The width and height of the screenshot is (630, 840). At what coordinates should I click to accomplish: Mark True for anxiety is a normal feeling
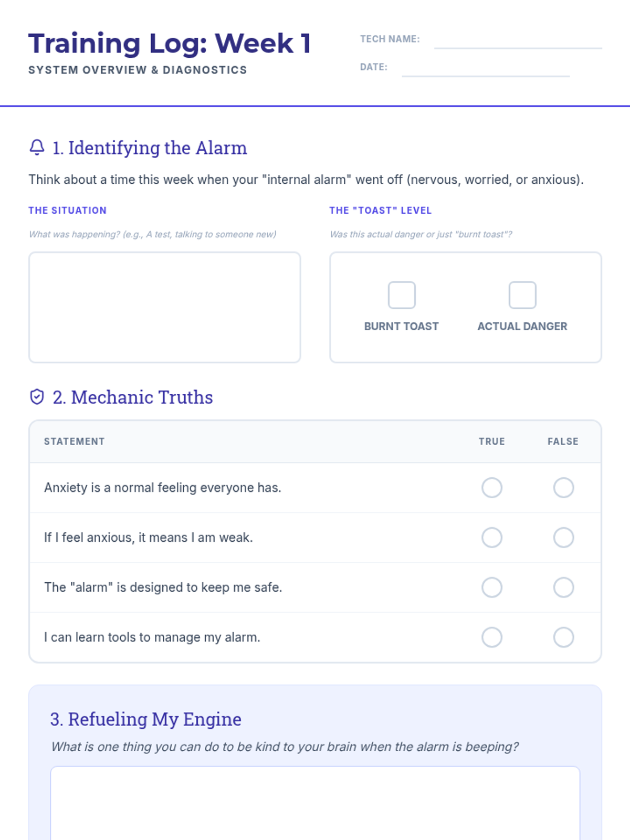pos(492,488)
